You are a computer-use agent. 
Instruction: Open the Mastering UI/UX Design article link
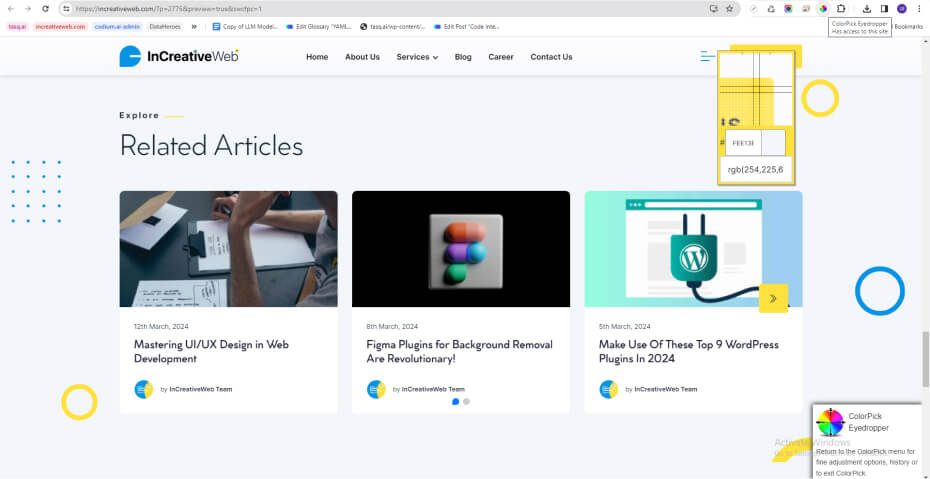tap(211, 351)
